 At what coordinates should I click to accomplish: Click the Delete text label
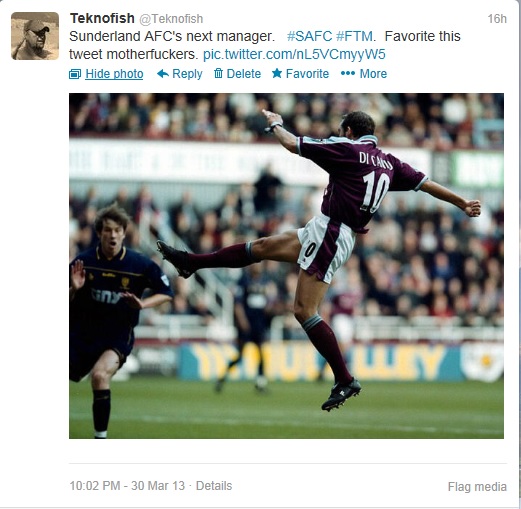tap(244, 73)
